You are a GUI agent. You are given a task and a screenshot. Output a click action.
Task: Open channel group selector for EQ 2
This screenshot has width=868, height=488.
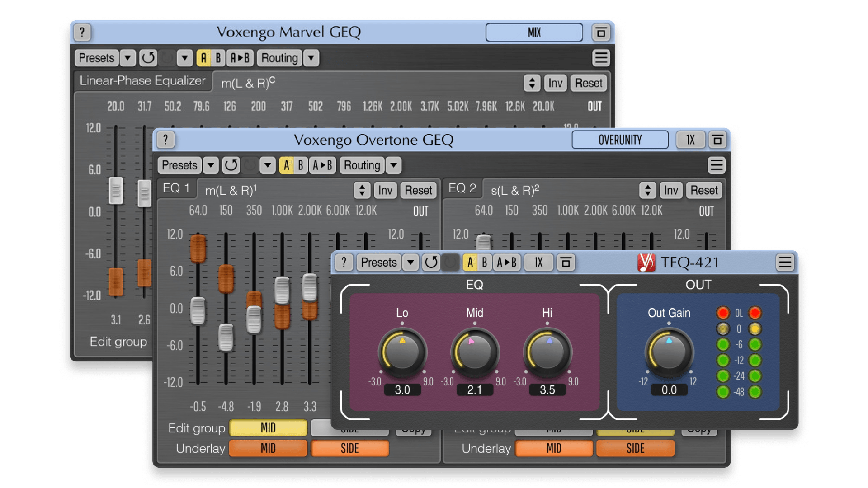(647, 190)
